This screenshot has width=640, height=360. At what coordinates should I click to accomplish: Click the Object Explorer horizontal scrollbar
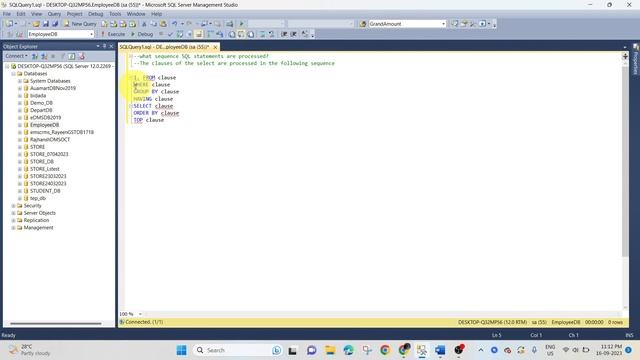[x=56, y=324]
